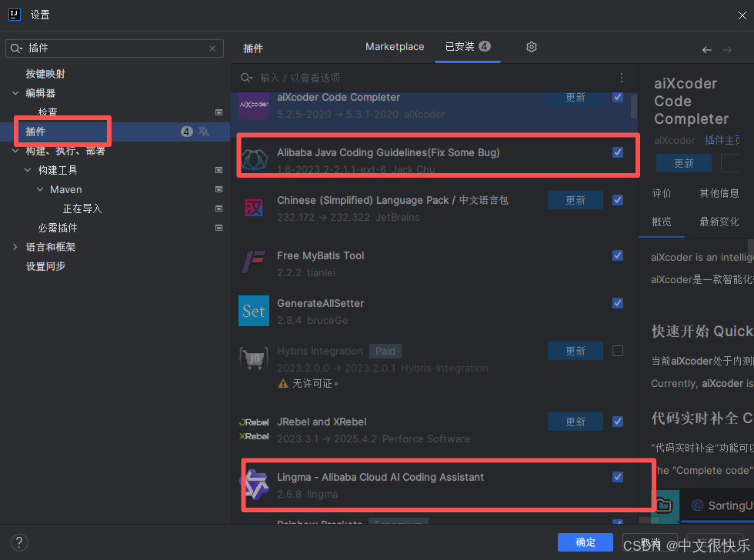Uncheck Alibaba Java Coding Guidelines plugin
Viewport: 754px width, 560px height.
pos(618,152)
